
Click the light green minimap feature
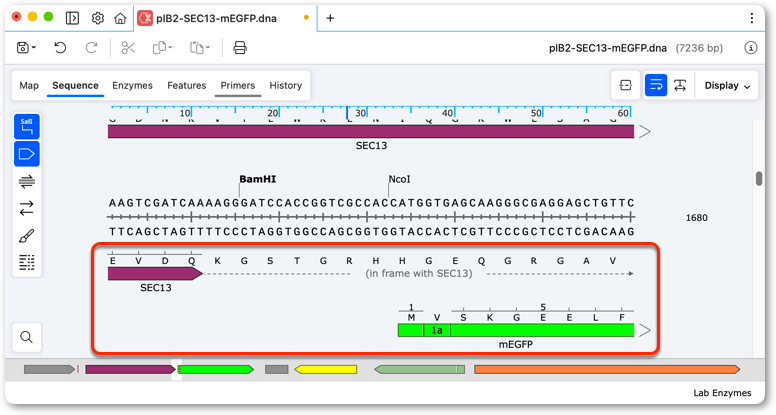point(419,369)
